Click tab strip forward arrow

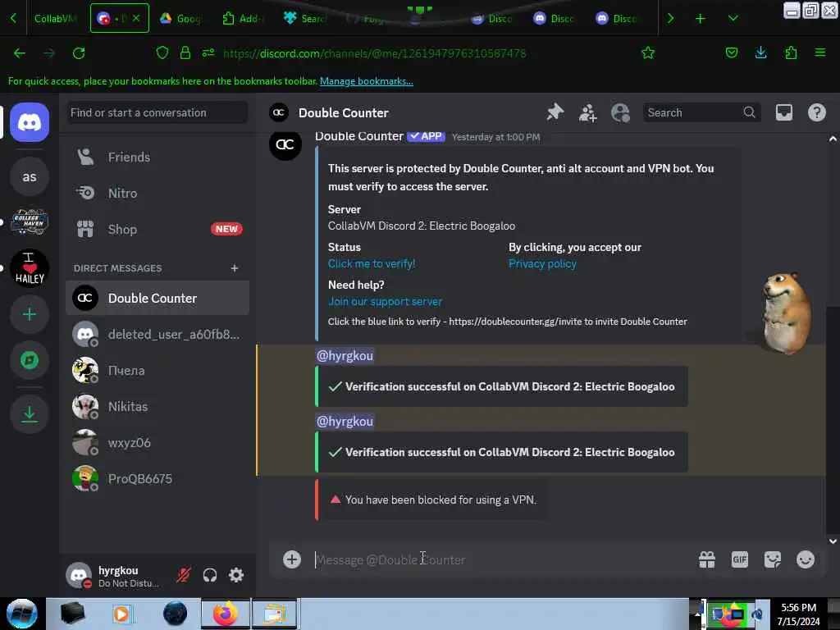(x=670, y=19)
